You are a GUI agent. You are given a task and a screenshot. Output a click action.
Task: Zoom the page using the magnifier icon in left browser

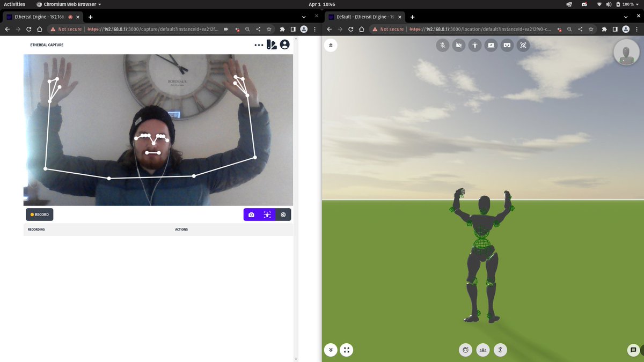[x=247, y=29]
